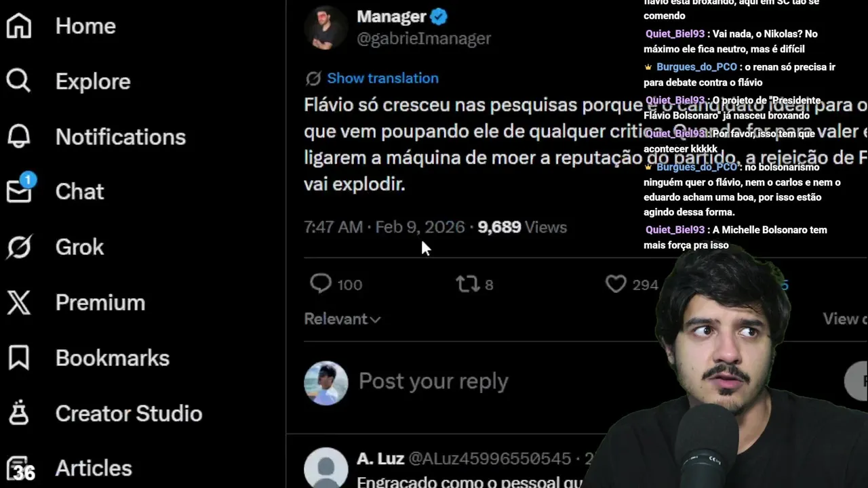This screenshot has height=488, width=868.
Task: Open Chat envelope icon with badge
Action: (x=20, y=189)
